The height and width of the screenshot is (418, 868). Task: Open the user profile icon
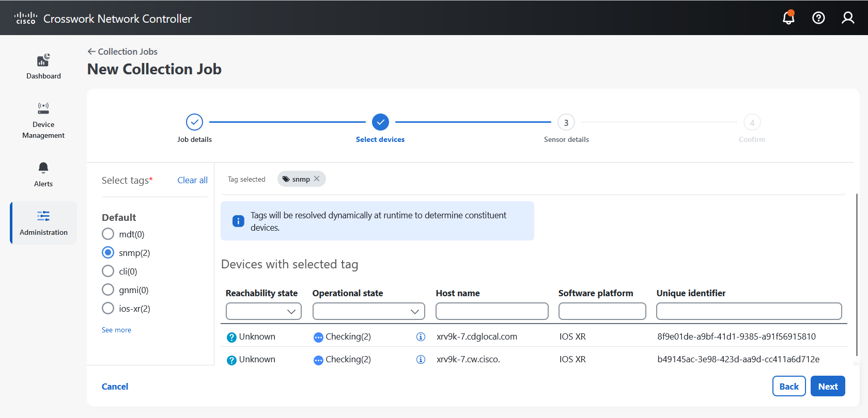(848, 18)
